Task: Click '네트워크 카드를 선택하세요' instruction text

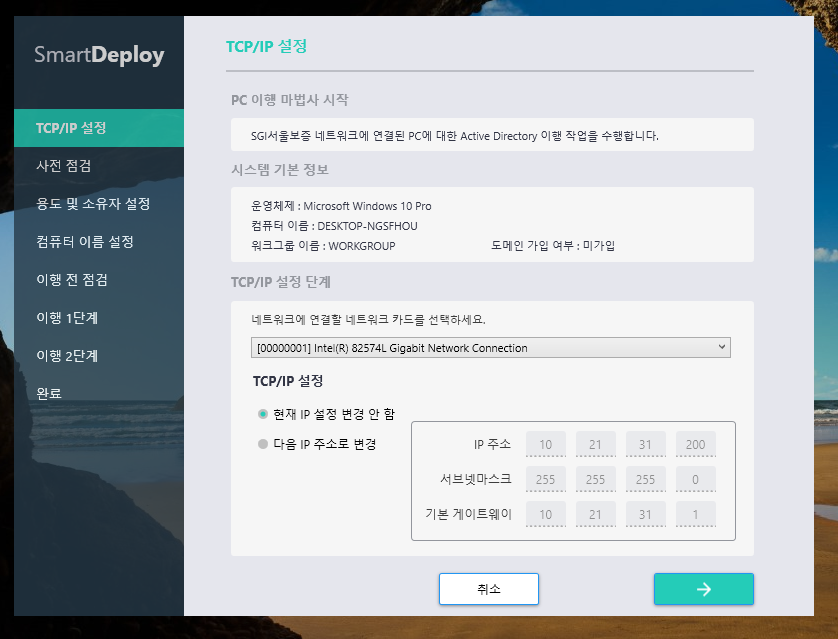Action: 368,320
